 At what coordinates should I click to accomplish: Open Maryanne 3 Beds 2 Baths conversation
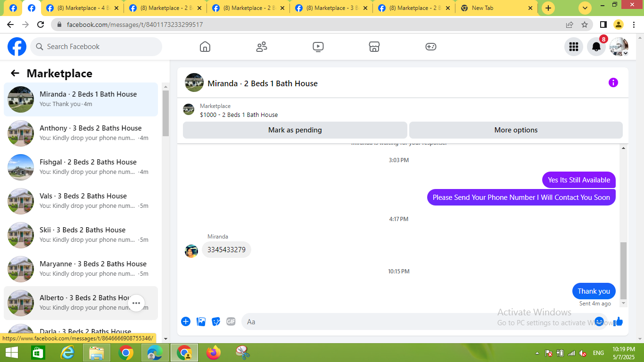[81, 269]
